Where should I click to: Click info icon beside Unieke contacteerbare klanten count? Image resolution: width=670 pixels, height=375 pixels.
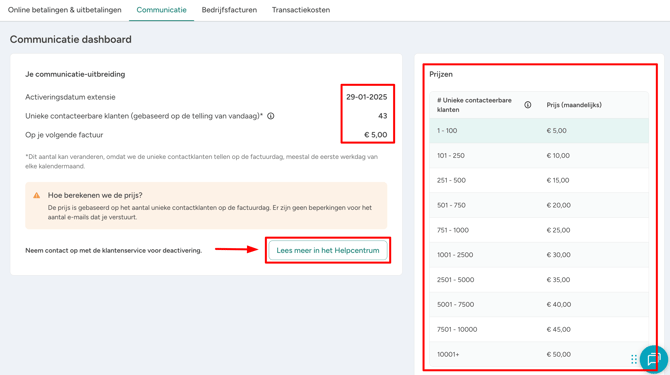[x=271, y=116]
